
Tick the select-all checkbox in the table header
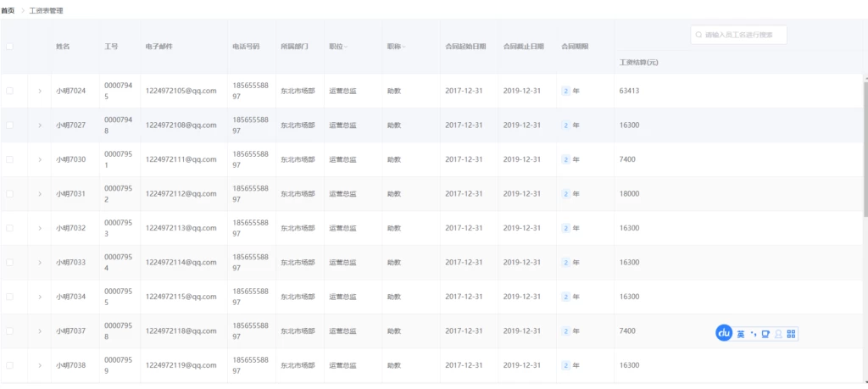coord(10,46)
